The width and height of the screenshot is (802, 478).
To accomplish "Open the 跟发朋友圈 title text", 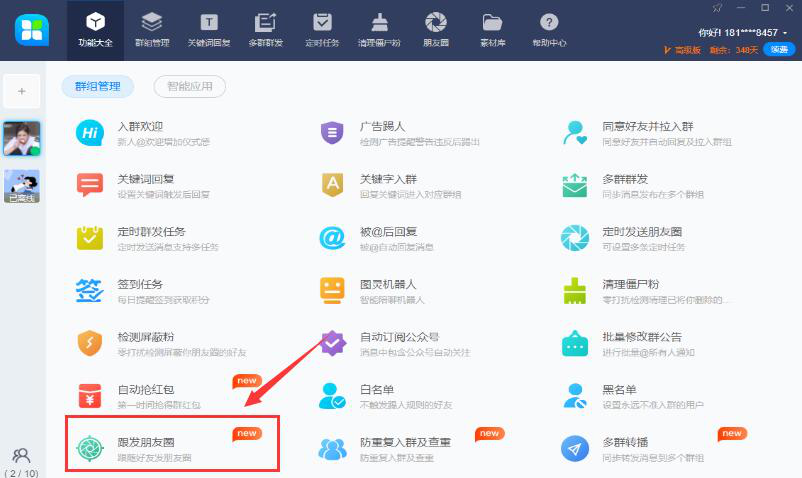I will tap(146, 442).
